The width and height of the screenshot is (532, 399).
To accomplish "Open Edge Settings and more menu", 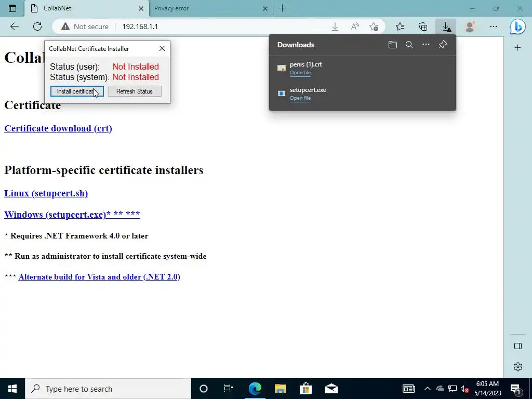I will click(494, 26).
